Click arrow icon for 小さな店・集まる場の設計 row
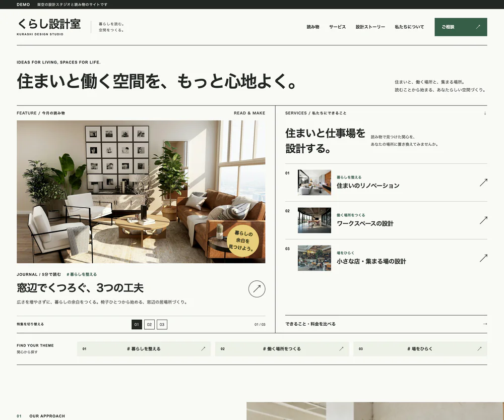504x420 pixels. coord(483,258)
